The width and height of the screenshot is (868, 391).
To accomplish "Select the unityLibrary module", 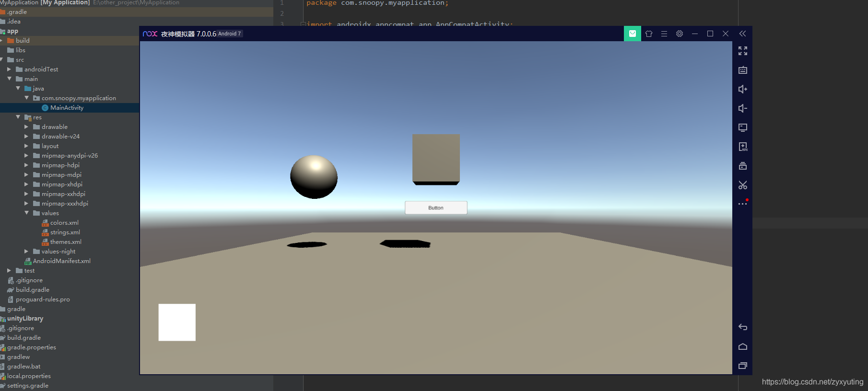I will click(x=25, y=319).
